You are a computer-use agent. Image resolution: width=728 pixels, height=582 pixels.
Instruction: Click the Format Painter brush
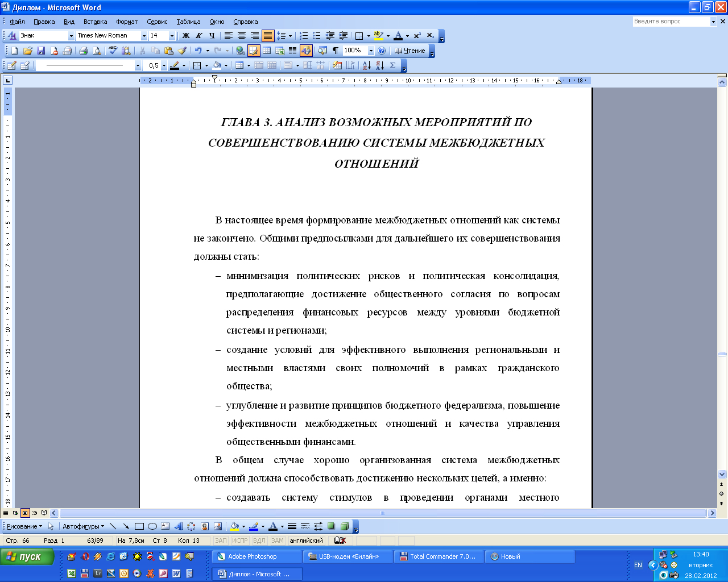click(182, 51)
